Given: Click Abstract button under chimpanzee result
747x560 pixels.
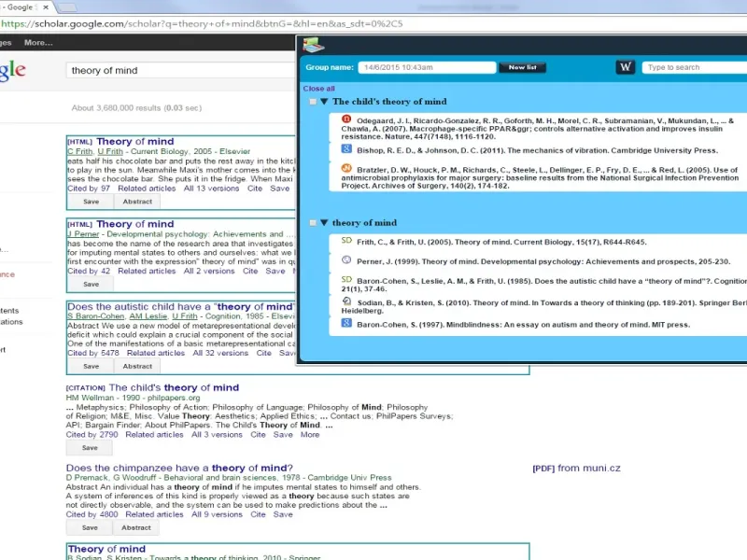Looking at the screenshot, I should point(135,527).
